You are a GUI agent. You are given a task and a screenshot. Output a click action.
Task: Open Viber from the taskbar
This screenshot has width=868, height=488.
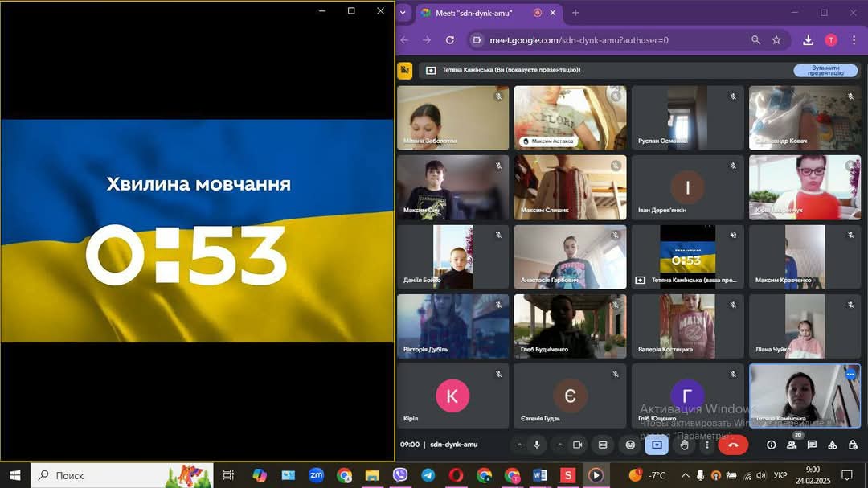tap(400, 475)
